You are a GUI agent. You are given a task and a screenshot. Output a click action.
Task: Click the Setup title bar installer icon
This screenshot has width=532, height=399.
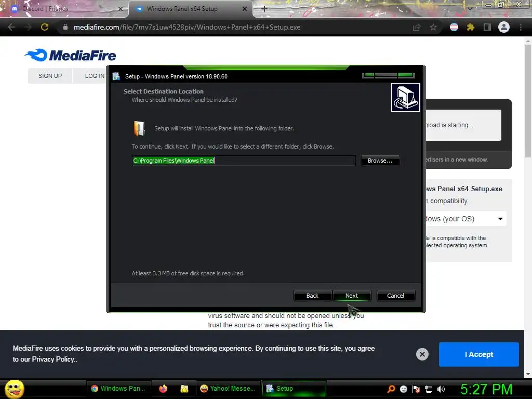[x=116, y=76]
